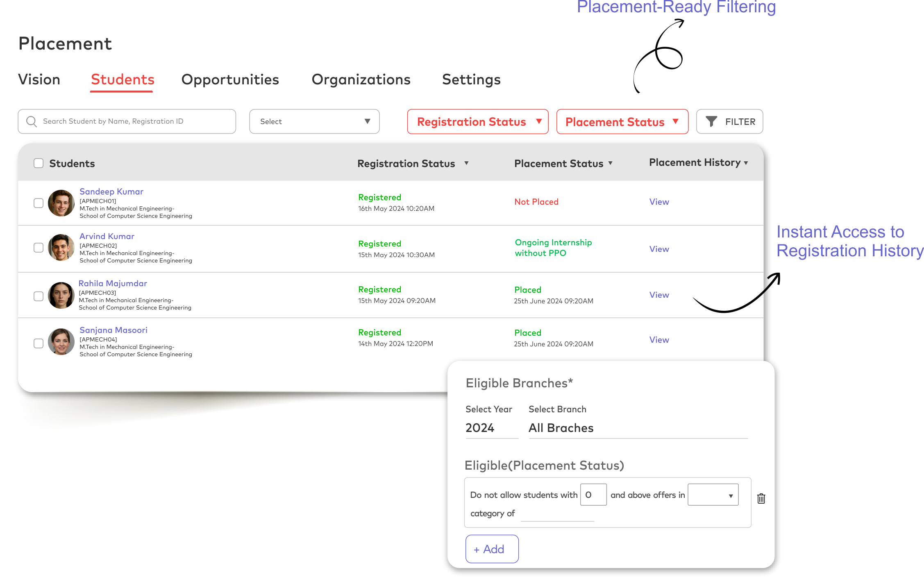The height and width of the screenshot is (581, 924).
Task: Click Arvind Kumar's profile avatar
Action: (61, 248)
